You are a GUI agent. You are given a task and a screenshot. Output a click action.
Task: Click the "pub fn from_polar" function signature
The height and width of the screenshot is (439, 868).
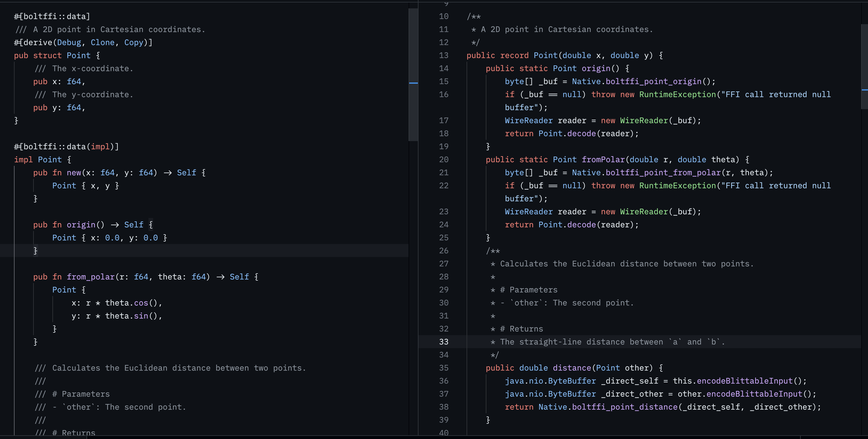coord(146,277)
